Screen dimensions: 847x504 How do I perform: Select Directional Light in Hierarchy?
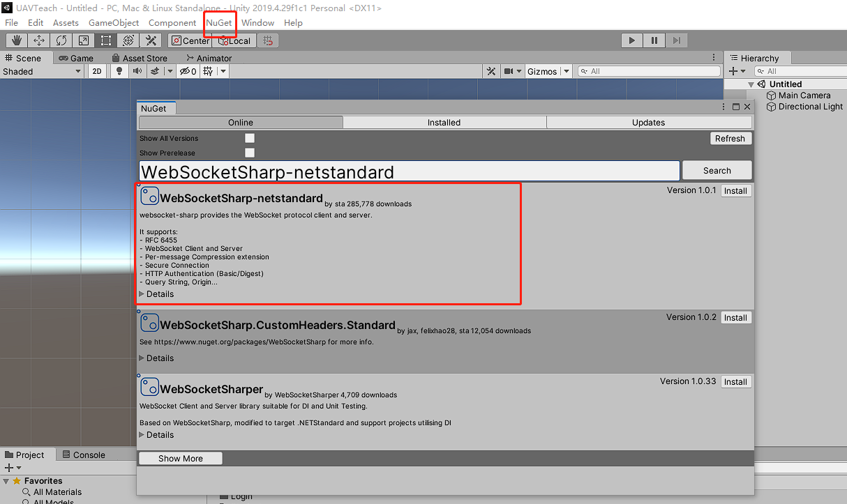point(805,107)
